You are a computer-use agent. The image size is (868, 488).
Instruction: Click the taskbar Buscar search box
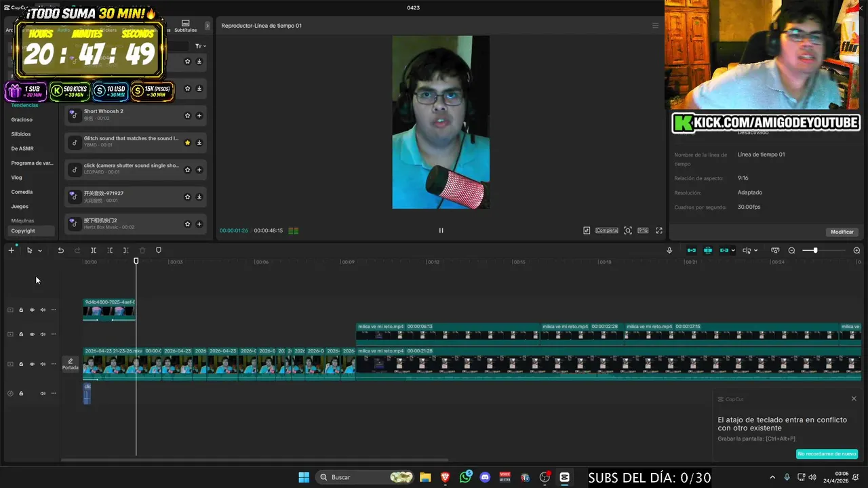[366, 477]
